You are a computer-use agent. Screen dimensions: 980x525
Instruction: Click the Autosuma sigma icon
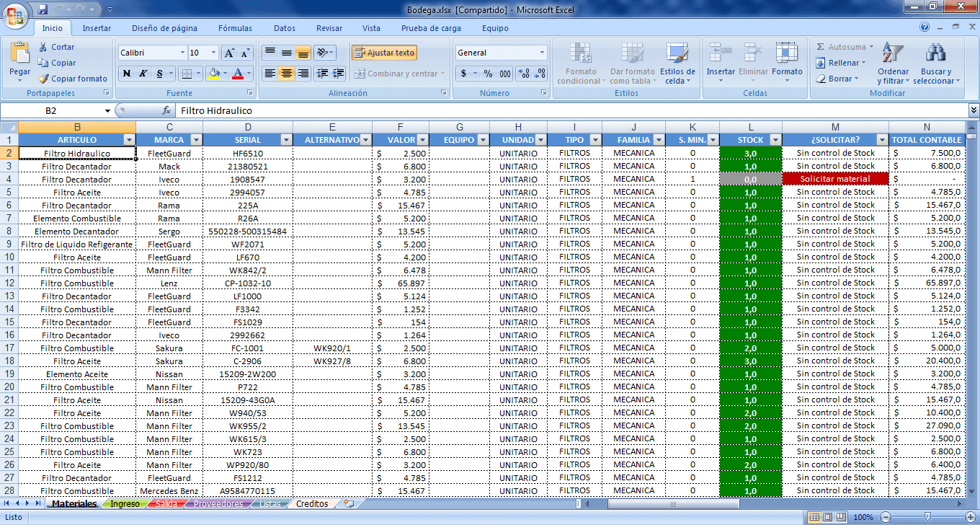820,47
